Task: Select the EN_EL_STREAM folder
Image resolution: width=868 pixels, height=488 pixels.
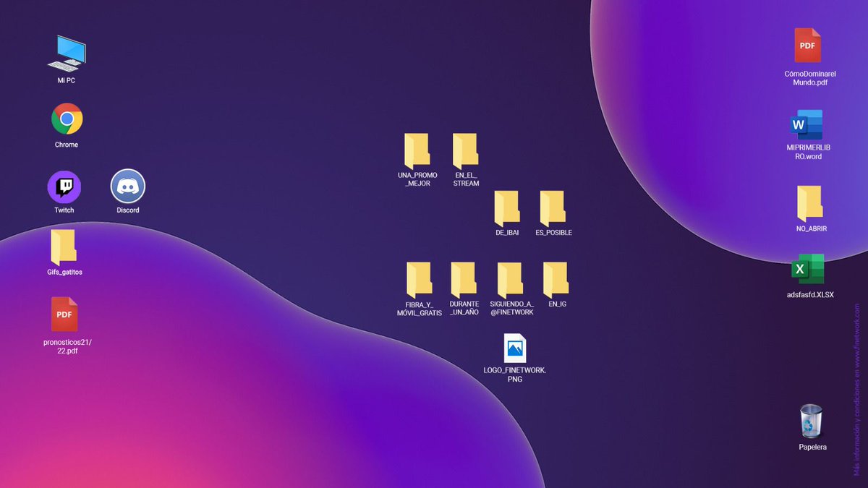Action: pyautogui.click(x=466, y=151)
